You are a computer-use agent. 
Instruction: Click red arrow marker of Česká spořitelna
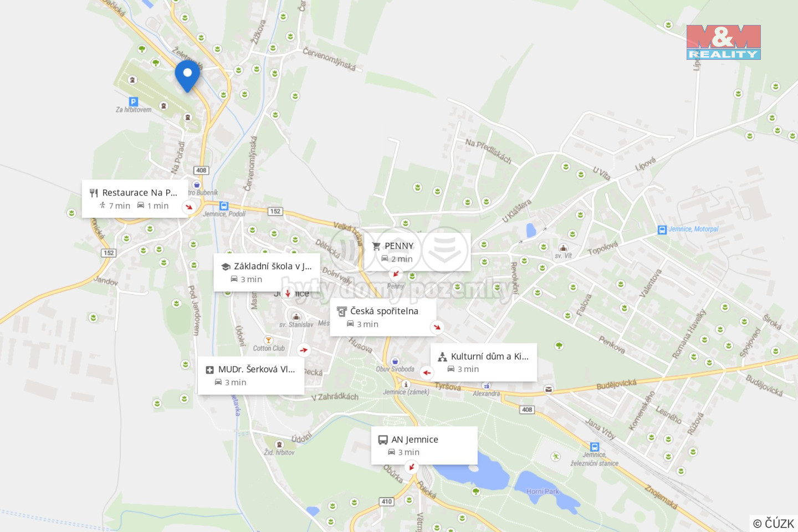point(437,327)
